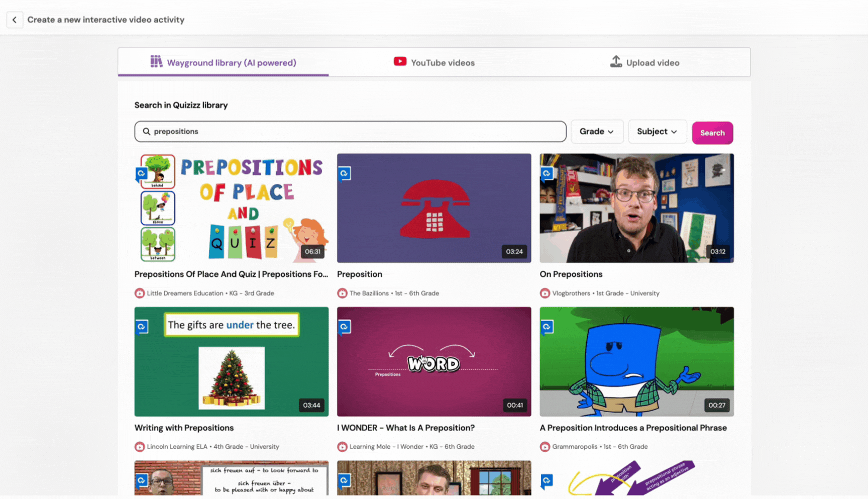This screenshot has height=499, width=868.
Task: Click 'Vlogbrothers • 1st Grade - University' text
Action: pos(606,293)
